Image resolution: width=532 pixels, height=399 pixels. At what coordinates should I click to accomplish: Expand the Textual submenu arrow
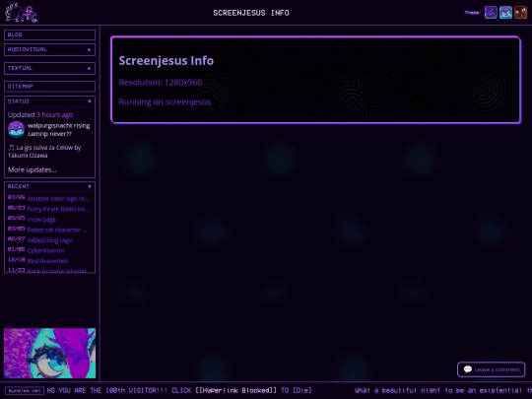coord(90,68)
